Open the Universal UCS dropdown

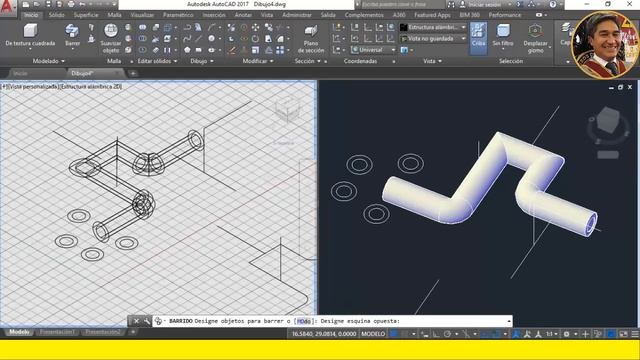tap(373, 50)
